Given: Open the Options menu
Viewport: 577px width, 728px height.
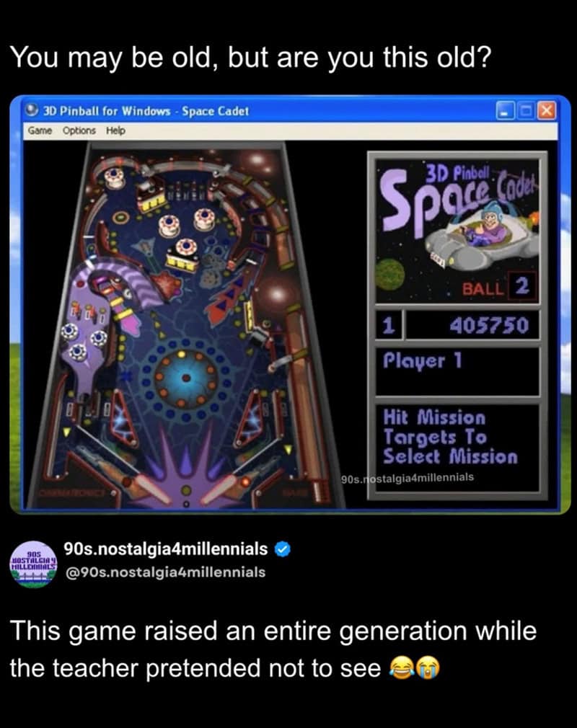Looking at the screenshot, I should pos(79,131).
